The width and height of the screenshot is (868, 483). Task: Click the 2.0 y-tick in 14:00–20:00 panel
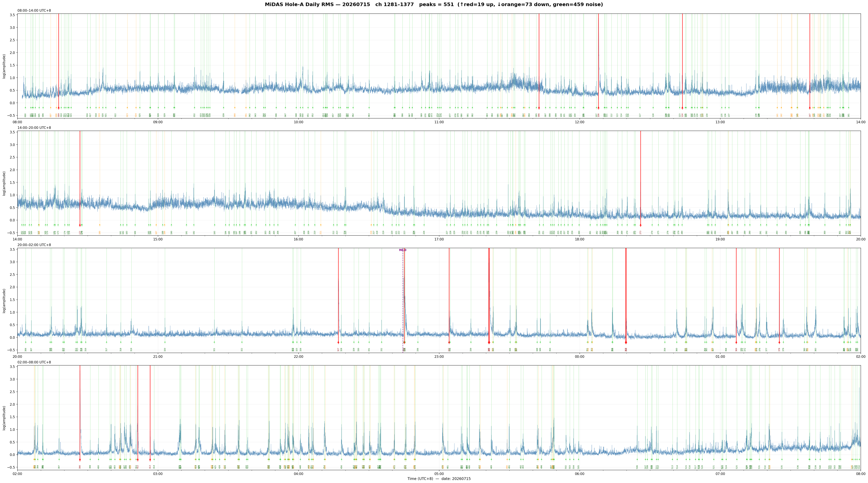pyautogui.click(x=12, y=170)
